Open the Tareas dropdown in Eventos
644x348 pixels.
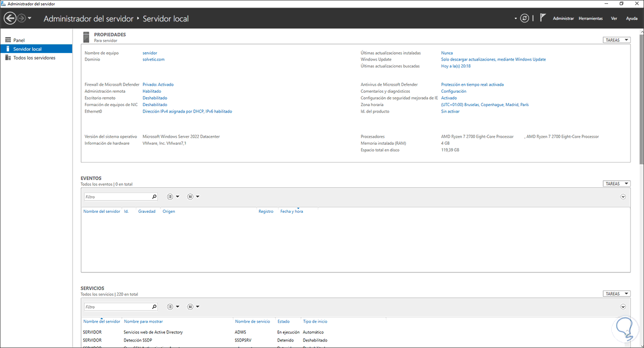(x=616, y=183)
